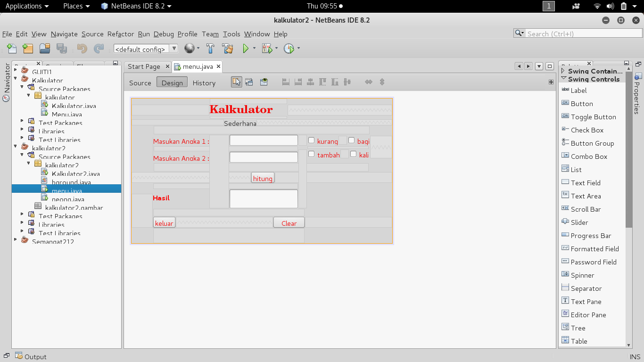This screenshot has height=362, width=644.
Task: Run the project with the green play icon
Action: (x=245, y=48)
